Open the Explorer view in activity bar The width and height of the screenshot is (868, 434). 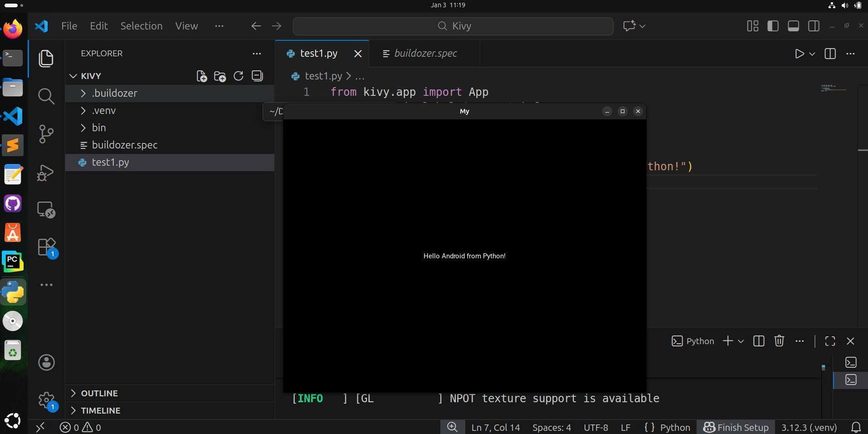point(46,59)
